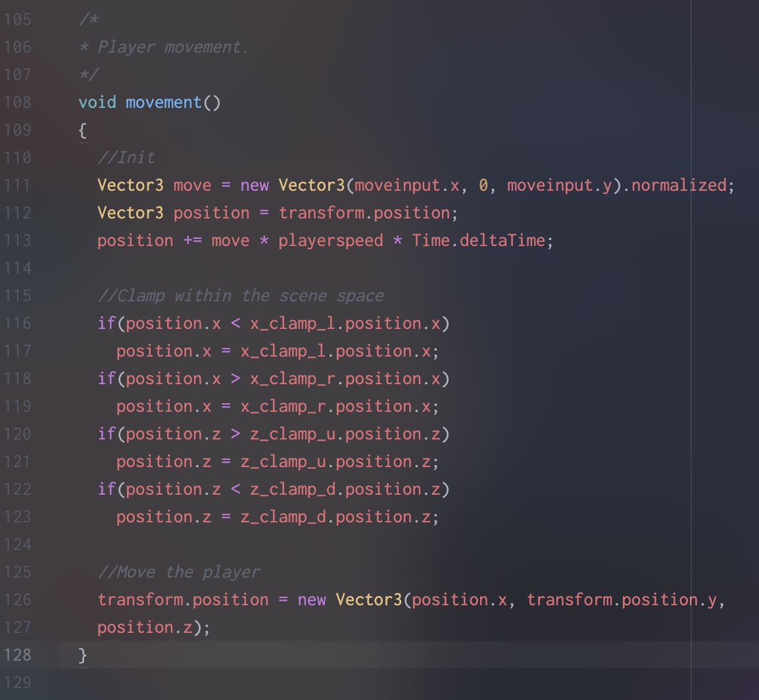Screen dimensions: 759x700
Task: Select the Vector3 type on line 111
Action: [x=130, y=185]
